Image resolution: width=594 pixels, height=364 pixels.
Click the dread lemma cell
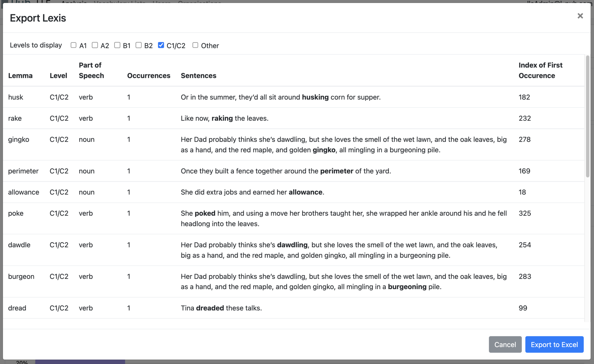coord(17,308)
